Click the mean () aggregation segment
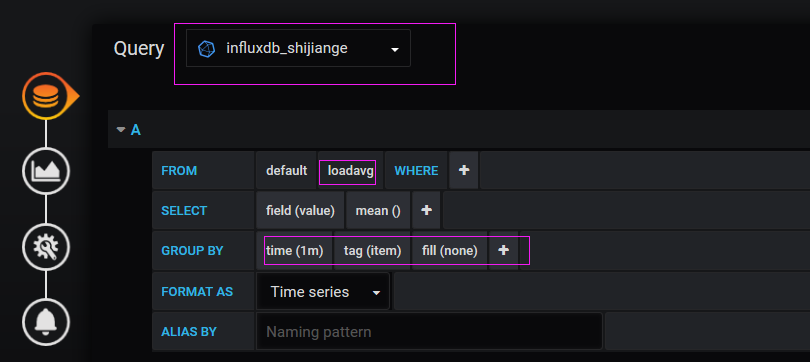The height and width of the screenshot is (362, 810). (x=378, y=210)
